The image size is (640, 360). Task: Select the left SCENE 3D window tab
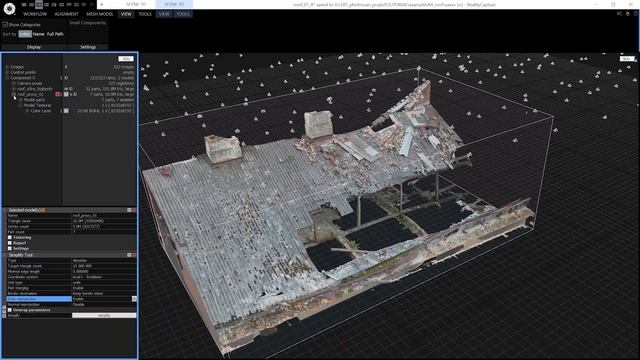[x=136, y=4]
